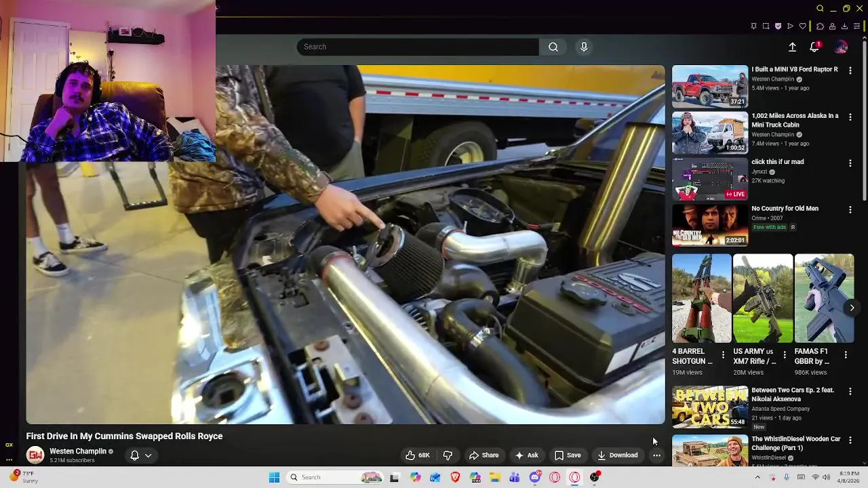Play the US ARMY XM7 Rifle short
This screenshot has height=488, width=868.
click(762, 298)
